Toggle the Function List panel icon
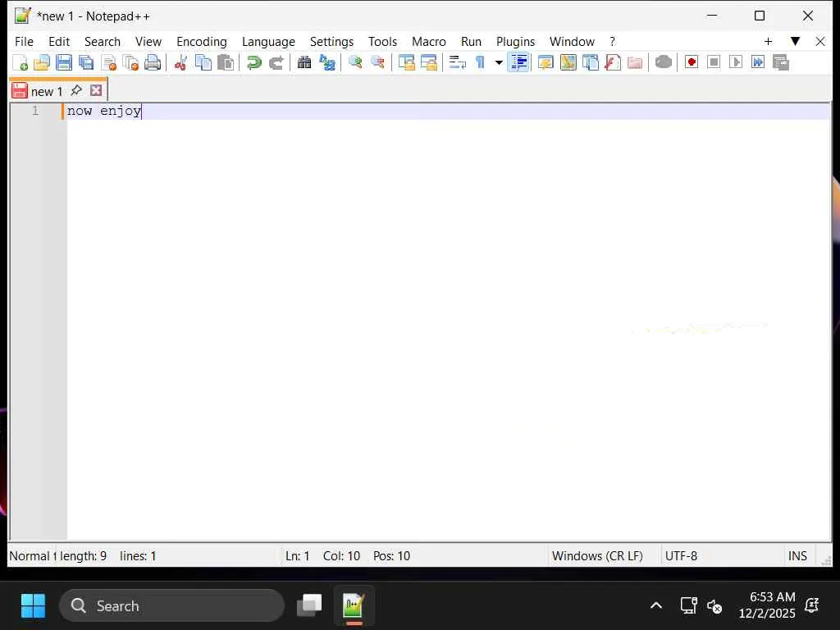The width and height of the screenshot is (840, 630). coord(612,62)
